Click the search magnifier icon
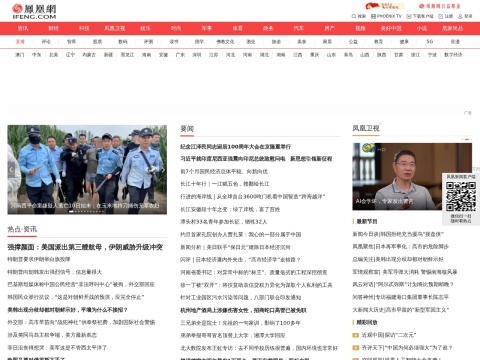 point(354,16)
